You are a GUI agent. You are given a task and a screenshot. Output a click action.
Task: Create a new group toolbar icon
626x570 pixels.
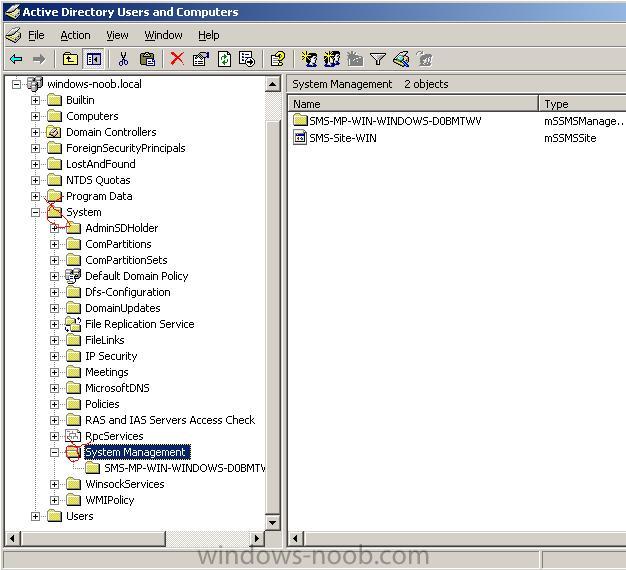coord(332,59)
